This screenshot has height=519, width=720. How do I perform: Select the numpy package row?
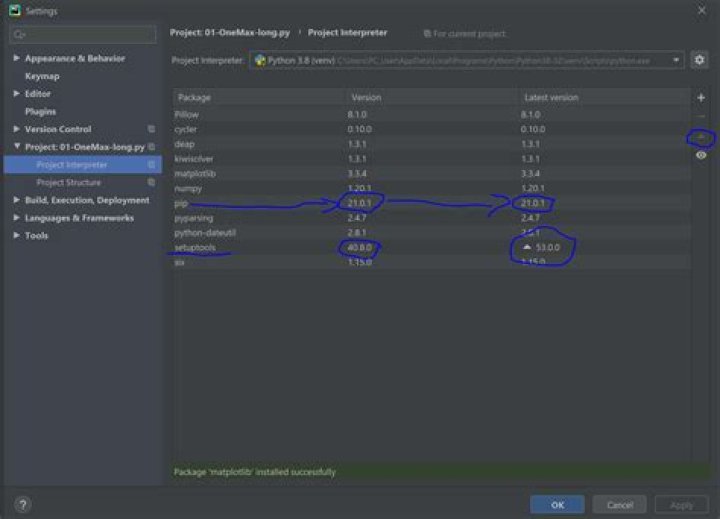coord(432,188)
